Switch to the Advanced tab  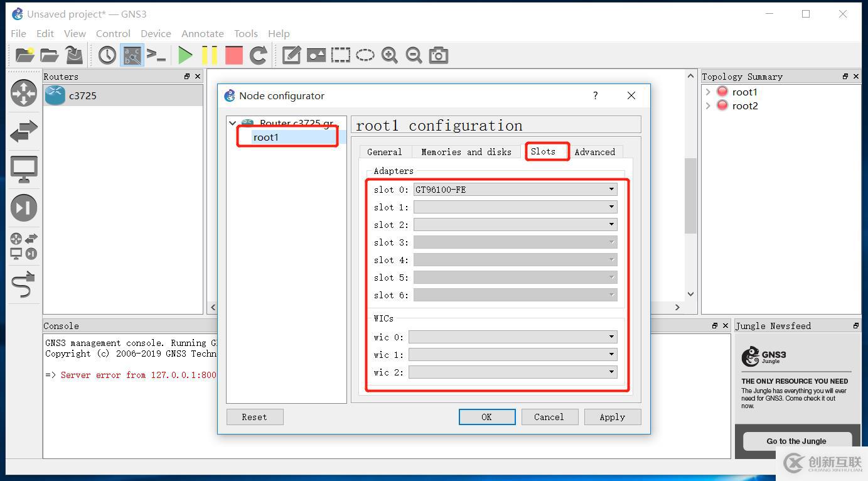595,152
